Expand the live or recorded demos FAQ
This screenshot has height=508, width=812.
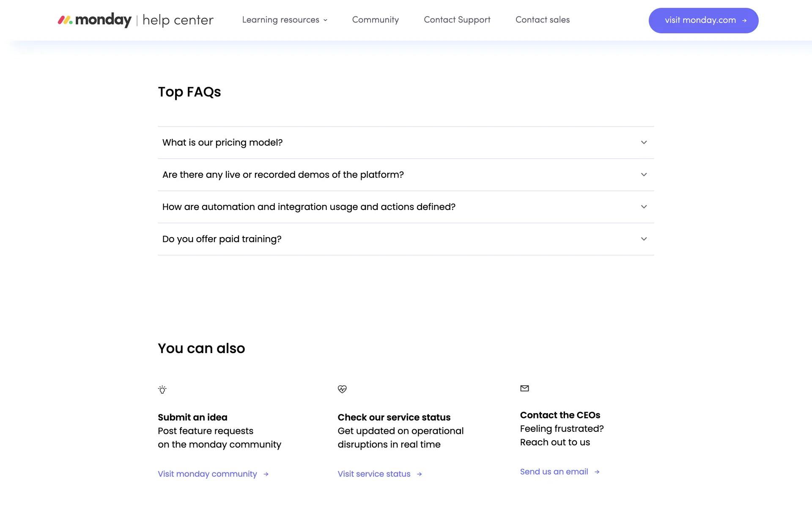[644, 175]
